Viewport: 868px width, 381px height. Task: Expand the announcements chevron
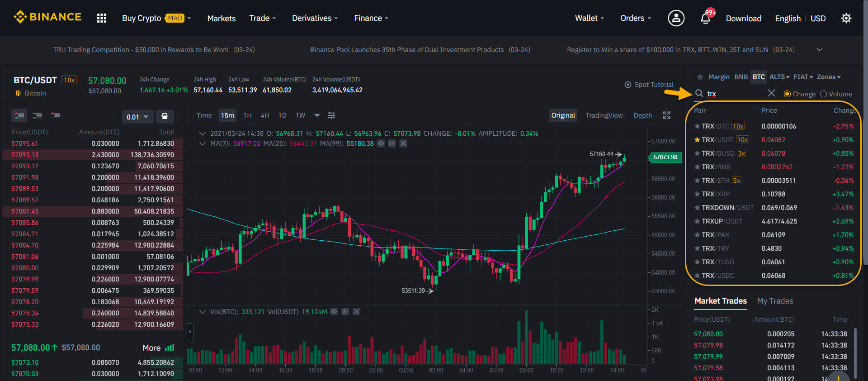pyautogui.click(x=819, y=50)
